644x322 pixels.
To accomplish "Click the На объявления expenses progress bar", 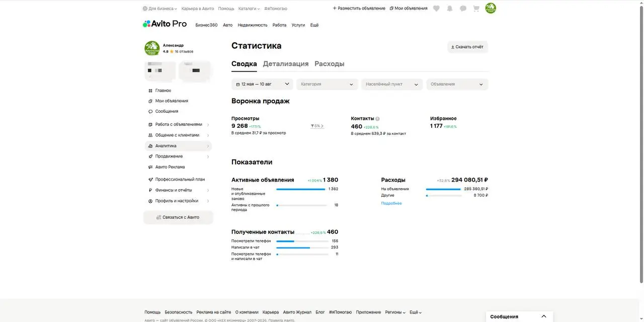I will tap(444, 189).
